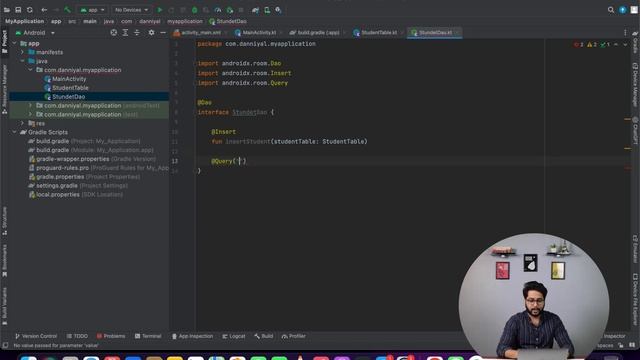Expand the androidTest package node
The height and width of the screenshot is (360, 640).
pos(30,105)
